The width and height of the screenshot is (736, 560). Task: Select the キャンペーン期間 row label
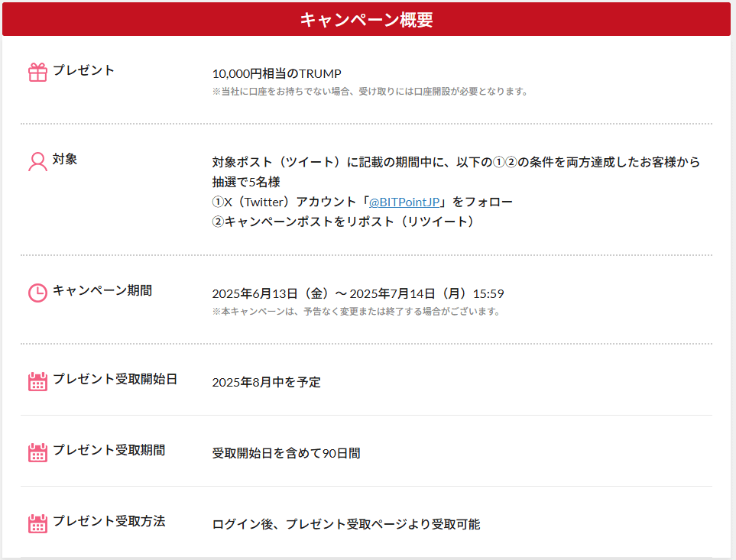coord(102,290)
